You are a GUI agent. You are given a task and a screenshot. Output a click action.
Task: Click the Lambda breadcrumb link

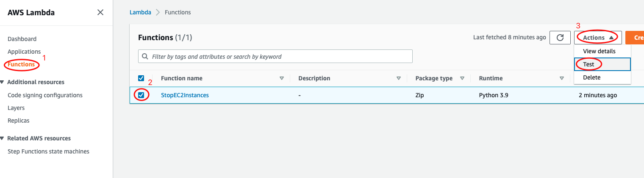coord(140,12)
